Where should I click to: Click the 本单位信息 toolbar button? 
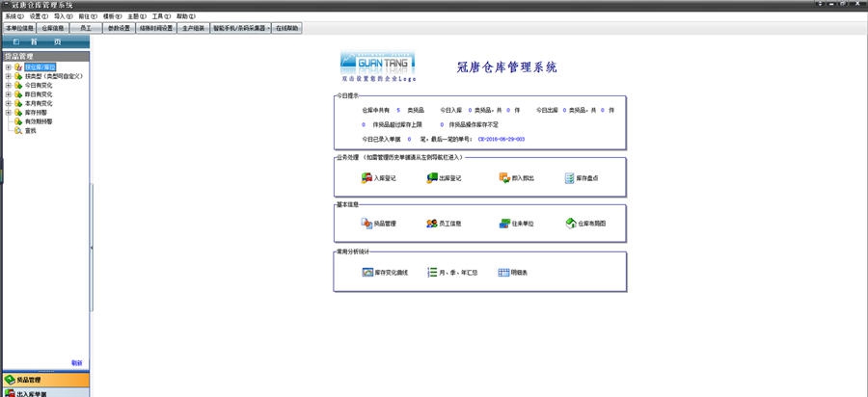19,28
